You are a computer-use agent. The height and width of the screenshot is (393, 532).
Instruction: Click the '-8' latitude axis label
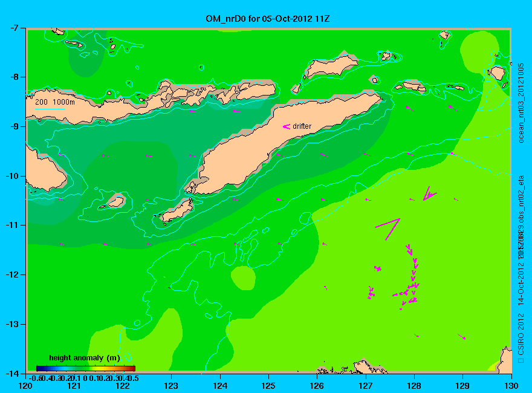coord(13,77)
